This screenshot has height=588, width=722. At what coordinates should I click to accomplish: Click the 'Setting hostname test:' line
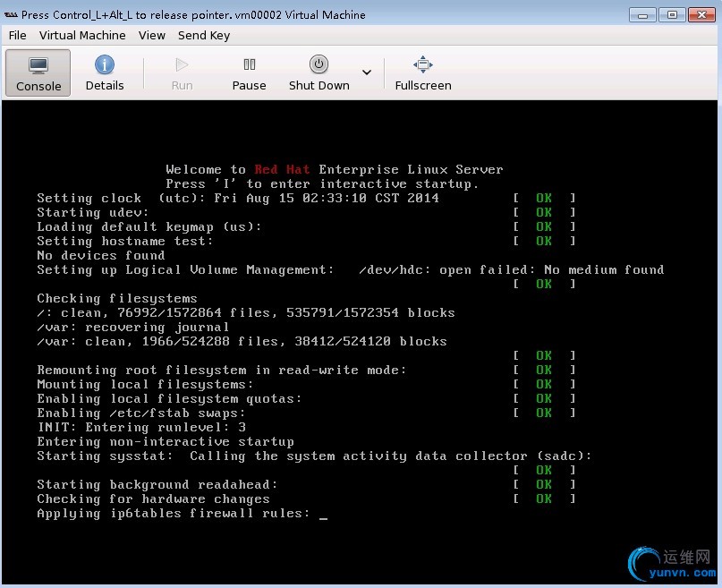tap(125, 242)
